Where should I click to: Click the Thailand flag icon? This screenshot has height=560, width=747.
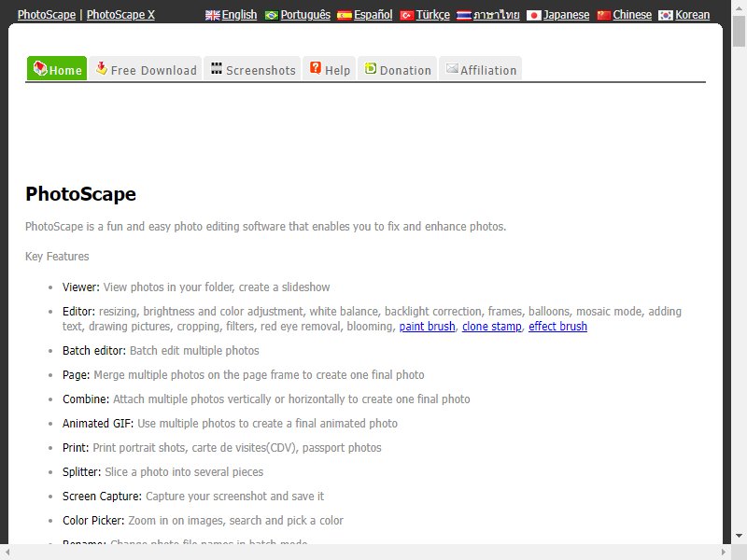tap(463, 15)
